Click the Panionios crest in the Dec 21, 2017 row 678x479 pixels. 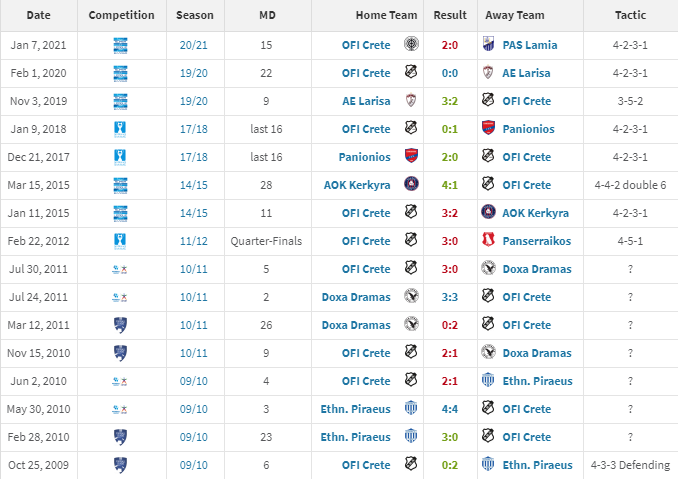(411, 156)
